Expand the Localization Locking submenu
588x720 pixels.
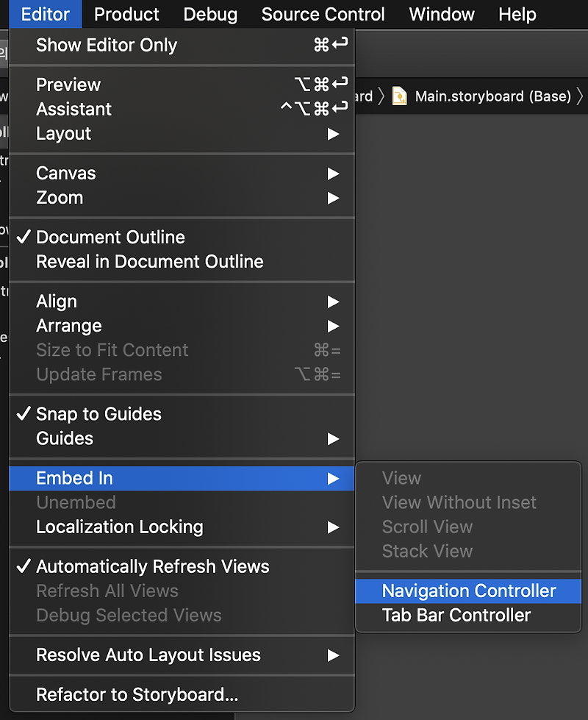coord(332,527)
